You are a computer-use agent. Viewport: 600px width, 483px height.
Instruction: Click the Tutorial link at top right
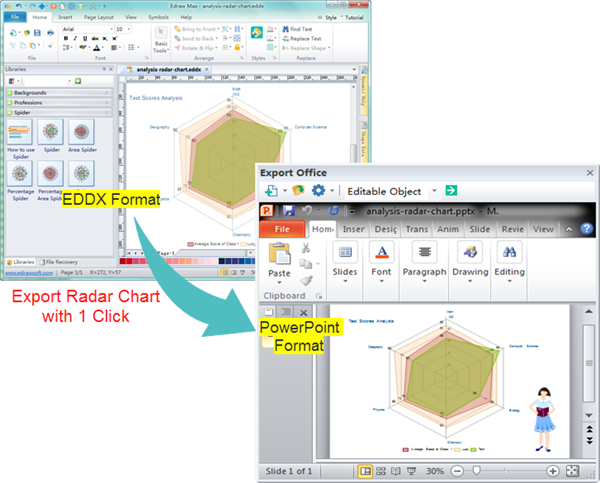click(354, 18)
